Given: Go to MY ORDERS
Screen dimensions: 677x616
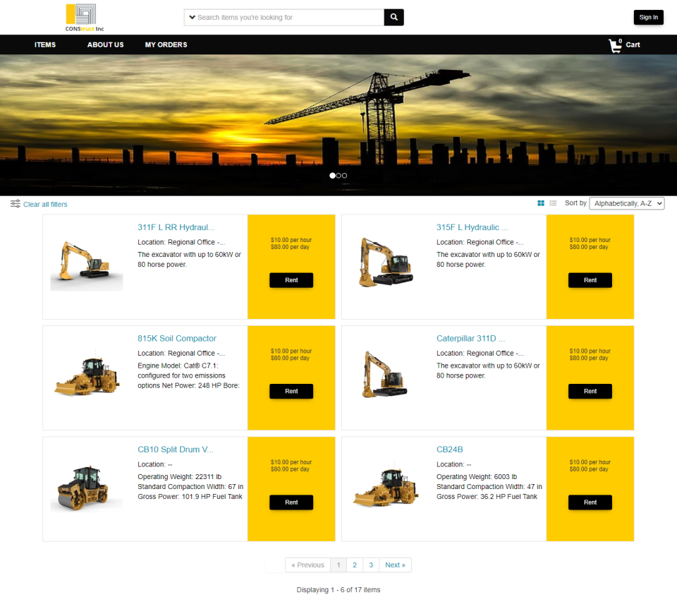Looking at the screenshot, I should [x=165, y=44].
